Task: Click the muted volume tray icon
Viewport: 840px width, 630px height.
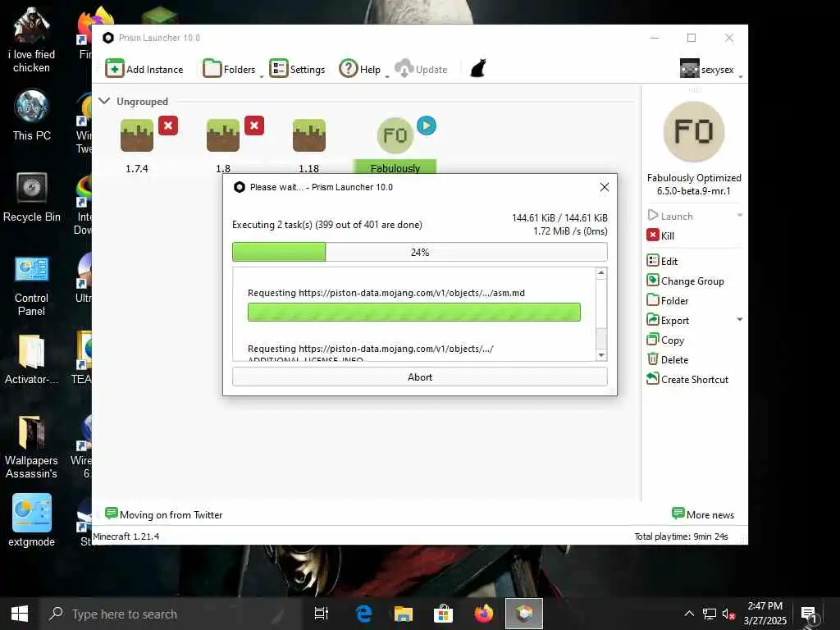Action: click(728, 614)
